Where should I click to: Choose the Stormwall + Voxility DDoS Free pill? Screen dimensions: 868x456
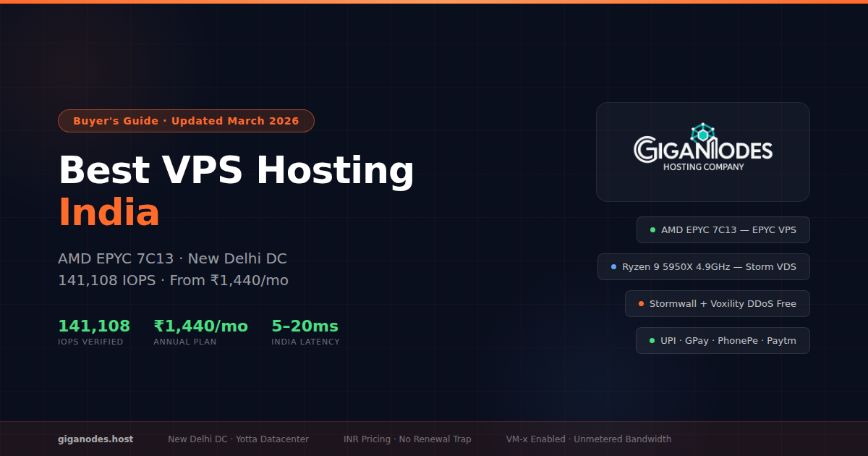pyautogui.click(x=717, y=304)
